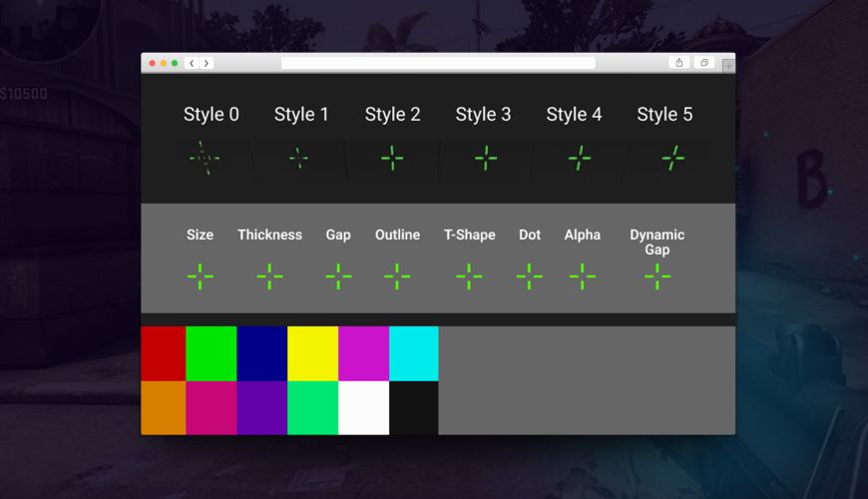Screen dimensions: 868x499
Task: Click the green fullscreen window button
Action: 175,63
